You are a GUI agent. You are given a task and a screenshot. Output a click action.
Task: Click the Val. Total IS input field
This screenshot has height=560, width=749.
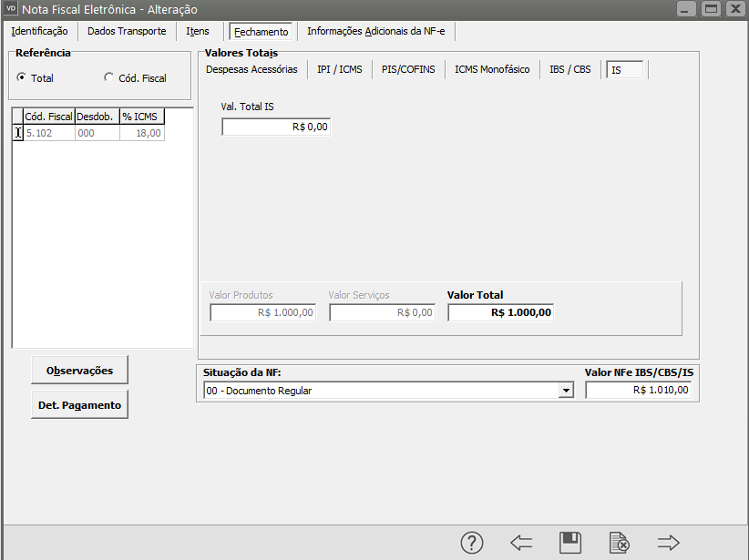point(275,127)
